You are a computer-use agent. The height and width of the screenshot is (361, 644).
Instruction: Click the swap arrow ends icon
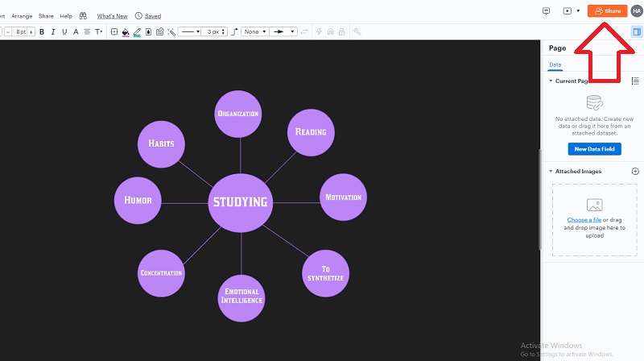[x=304, y=31]
